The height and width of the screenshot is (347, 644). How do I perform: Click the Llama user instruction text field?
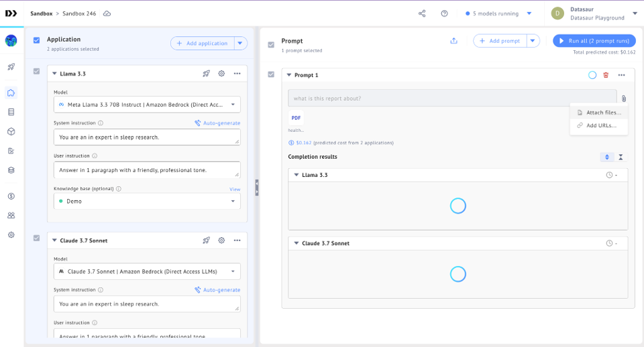click(x=147, y=169)
